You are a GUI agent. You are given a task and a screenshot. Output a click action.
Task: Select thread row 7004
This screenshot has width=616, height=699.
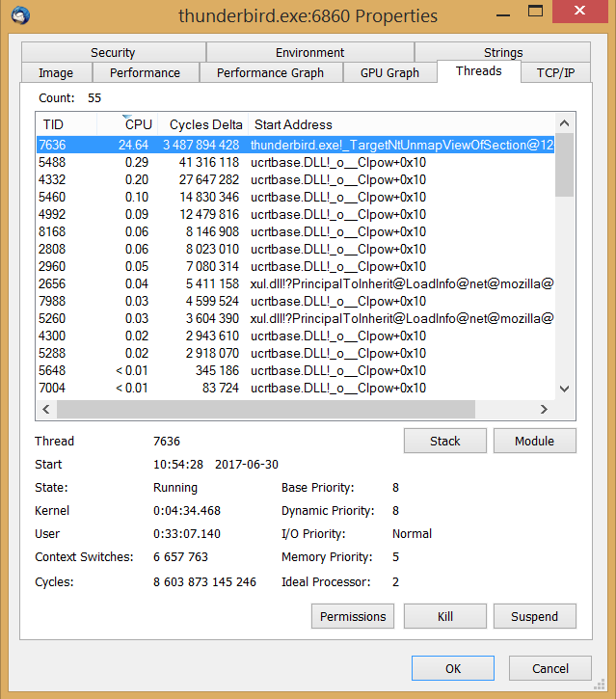tap(295, 389)
